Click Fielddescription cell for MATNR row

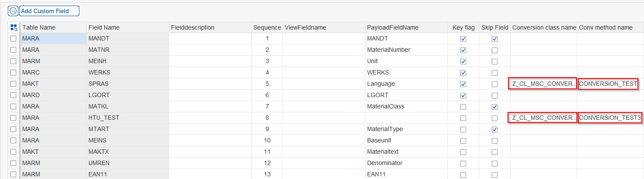coord(210,50)
